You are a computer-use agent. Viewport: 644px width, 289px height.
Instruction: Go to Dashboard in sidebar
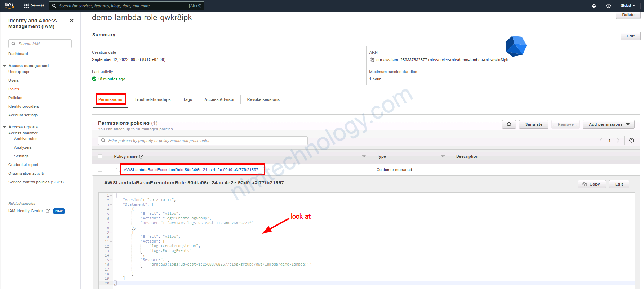pyautogui.click(x=18, y=54)
